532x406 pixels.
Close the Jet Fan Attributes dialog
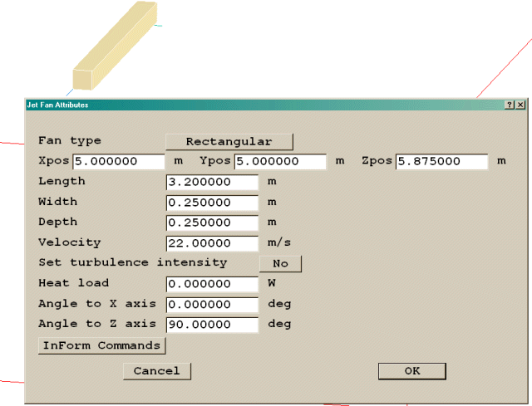[x=520, y=105]
